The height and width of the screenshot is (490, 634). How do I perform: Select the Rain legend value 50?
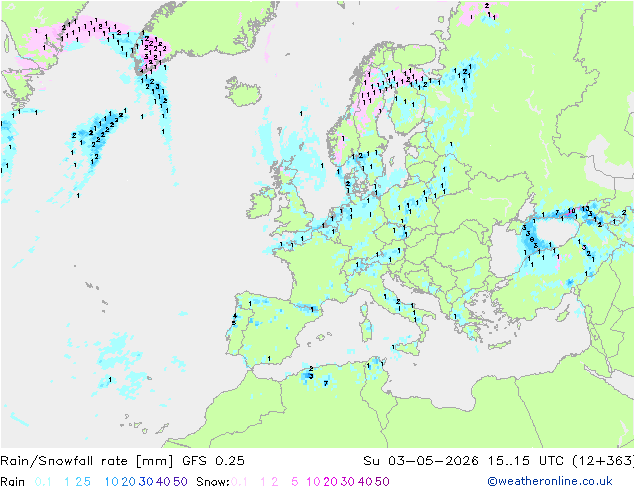(180, 482)
